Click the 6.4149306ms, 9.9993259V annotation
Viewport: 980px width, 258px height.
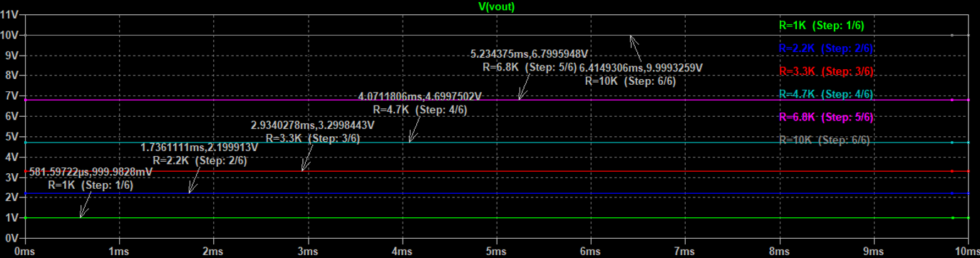click(641, 68)
